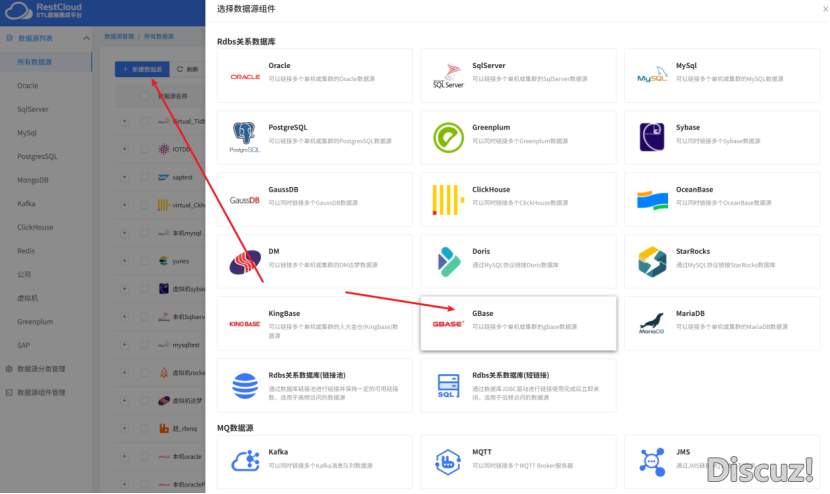Expand the yunes row plus button
Screen dimensions: 830x494
pos(124,261)
